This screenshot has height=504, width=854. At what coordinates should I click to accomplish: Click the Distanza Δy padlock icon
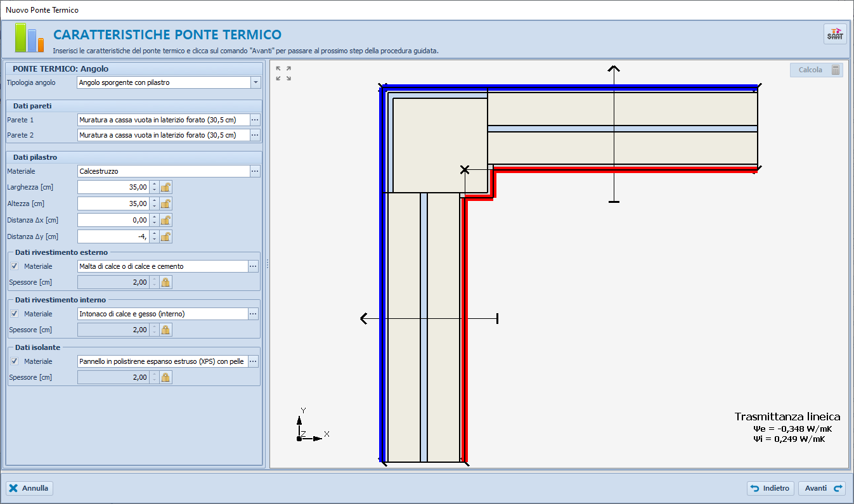pos(165,236)
